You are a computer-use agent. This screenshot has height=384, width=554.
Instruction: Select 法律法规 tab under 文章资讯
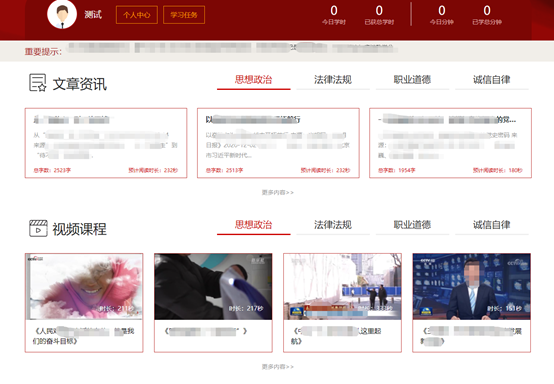[333, 80]
